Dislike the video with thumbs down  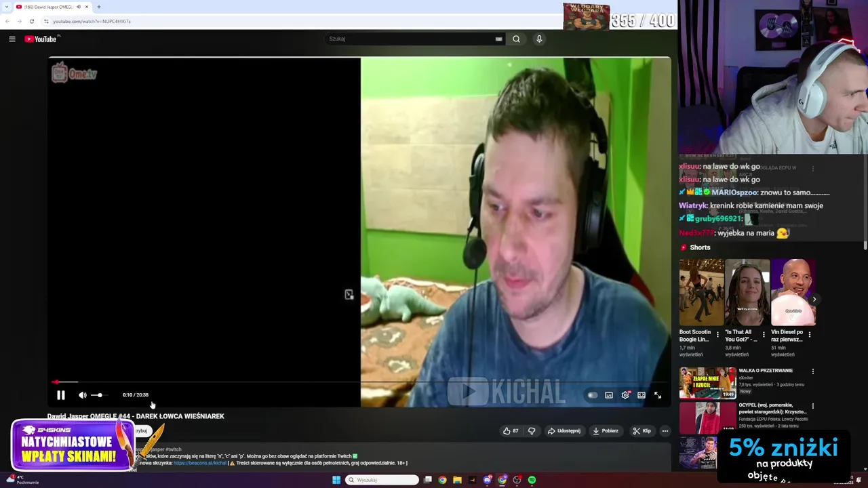coord(532,431)
